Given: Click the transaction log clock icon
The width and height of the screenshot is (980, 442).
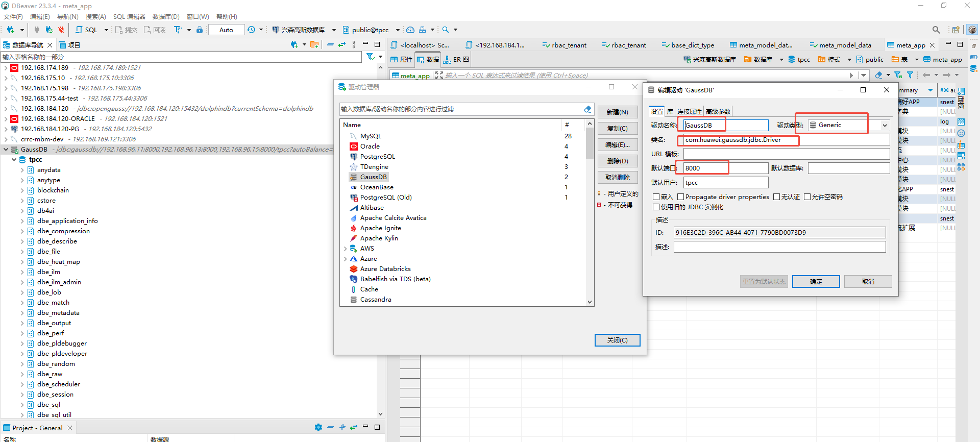Looking at the screenshot, I should [251, 30].
